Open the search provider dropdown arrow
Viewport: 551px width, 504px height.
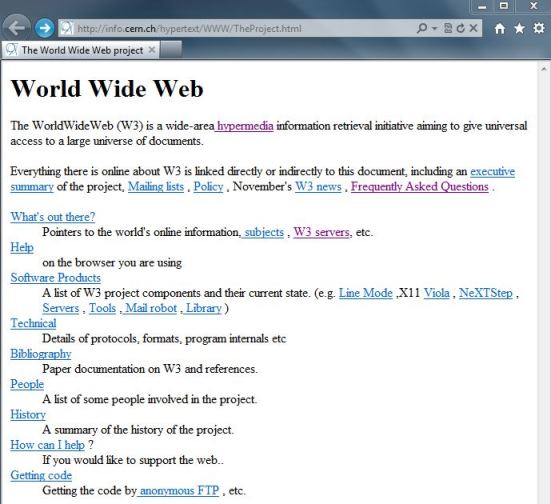[x=435, y=28]
